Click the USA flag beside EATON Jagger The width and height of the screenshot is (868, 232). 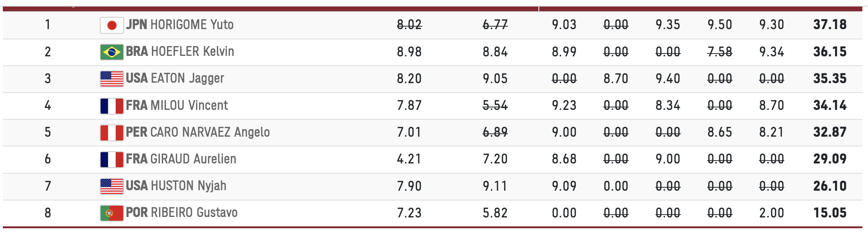111,78
